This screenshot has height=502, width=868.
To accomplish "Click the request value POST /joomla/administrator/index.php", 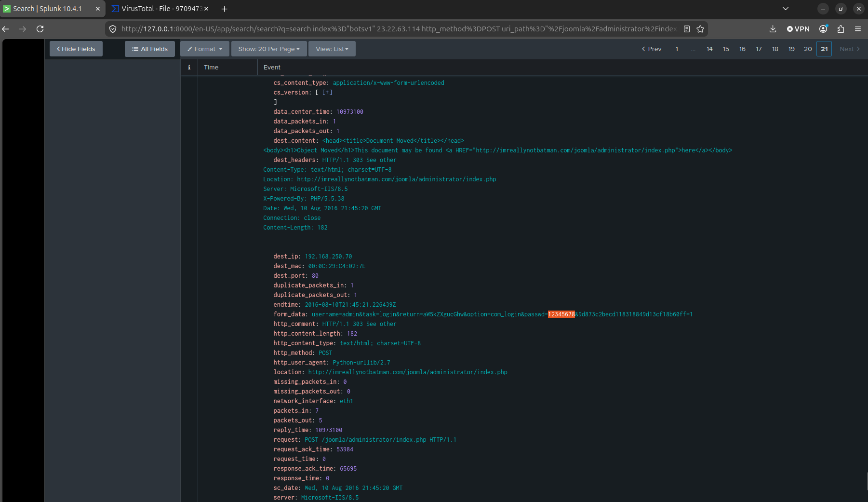I will coord(380,439).
